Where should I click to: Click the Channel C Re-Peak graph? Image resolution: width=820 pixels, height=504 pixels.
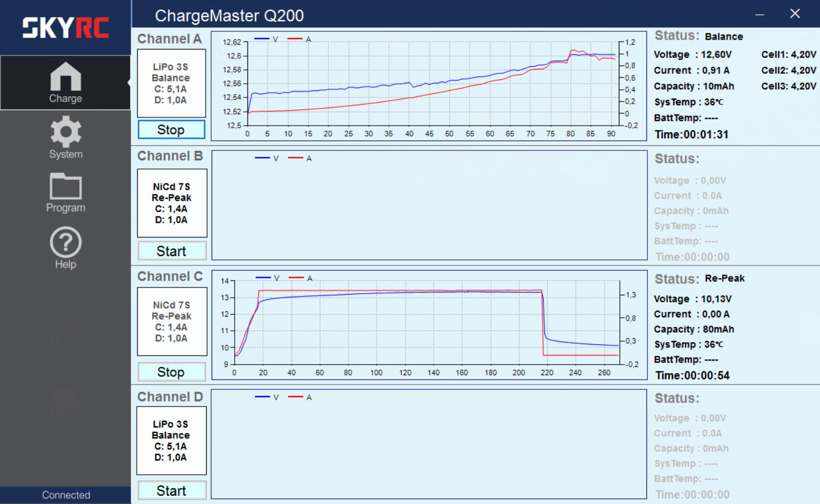429,325
